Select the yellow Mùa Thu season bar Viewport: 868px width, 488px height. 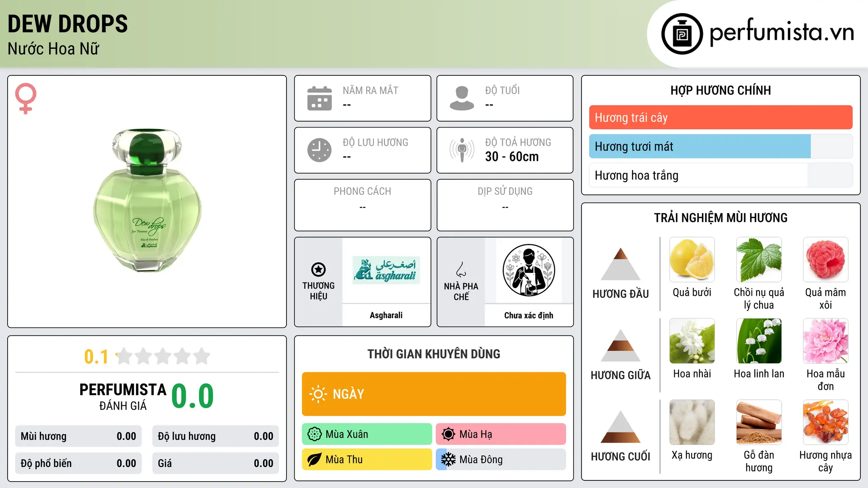click(367, 460)
